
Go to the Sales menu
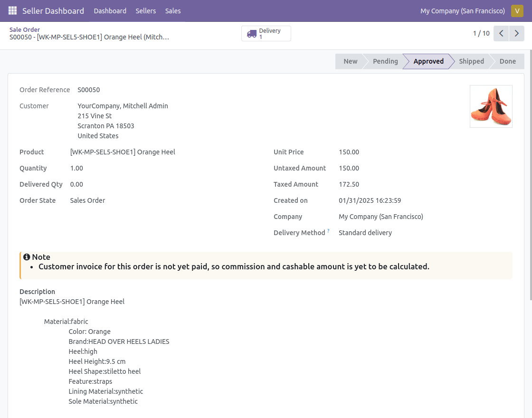[173, 10]
